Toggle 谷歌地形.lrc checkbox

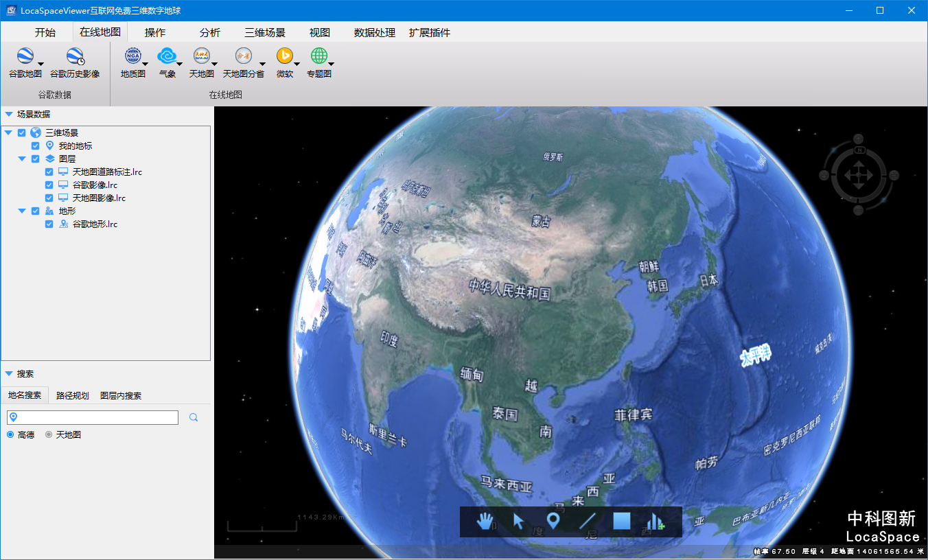pyautogui.click(x=49, y=224)
